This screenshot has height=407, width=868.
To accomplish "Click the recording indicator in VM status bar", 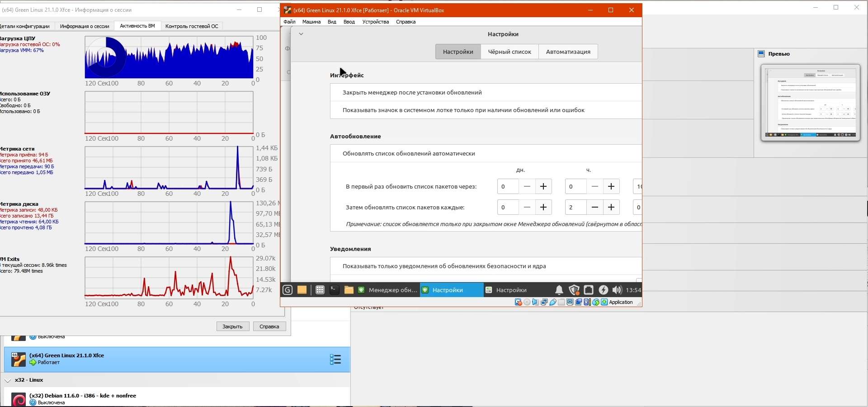I will (x=579, y=303).
